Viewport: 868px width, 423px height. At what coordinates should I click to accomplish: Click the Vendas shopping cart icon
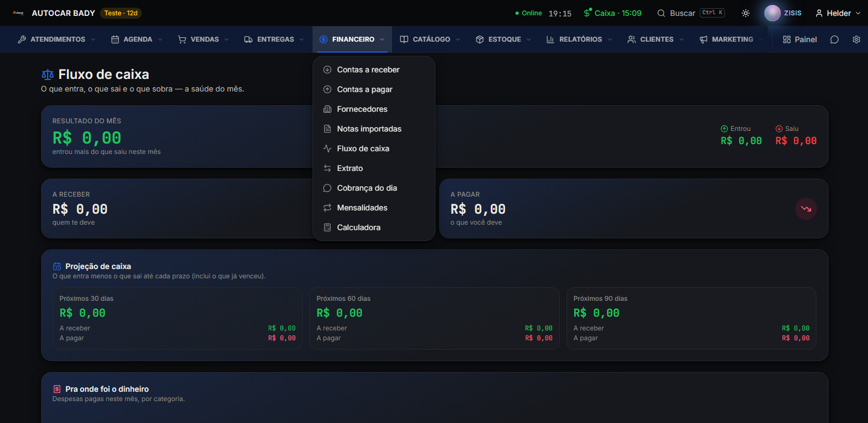pos(182,39)
